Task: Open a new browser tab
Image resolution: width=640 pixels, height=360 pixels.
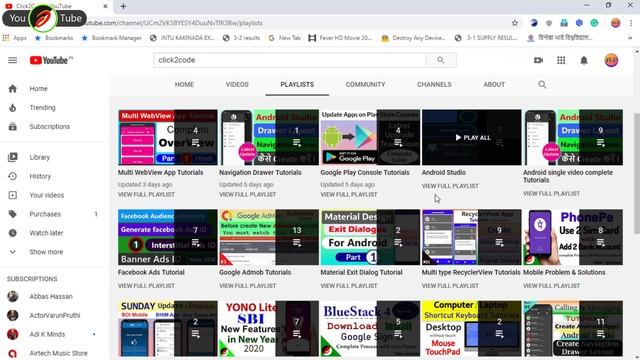Action: click(123, 6)
